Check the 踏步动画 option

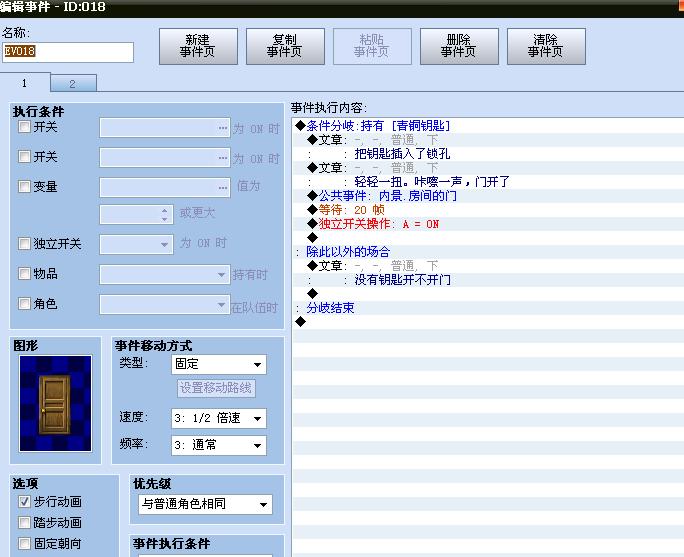pyautogui.click(x=24, y=522)
